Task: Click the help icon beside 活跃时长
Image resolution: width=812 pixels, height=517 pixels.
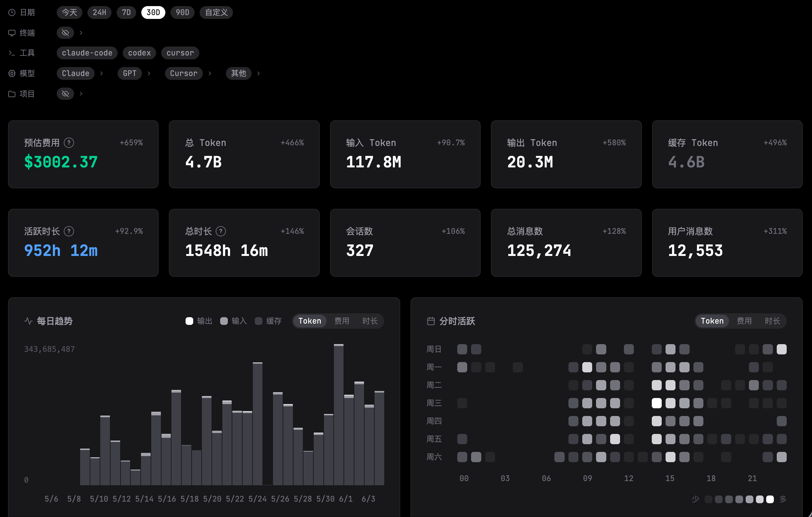Action: 69,231
